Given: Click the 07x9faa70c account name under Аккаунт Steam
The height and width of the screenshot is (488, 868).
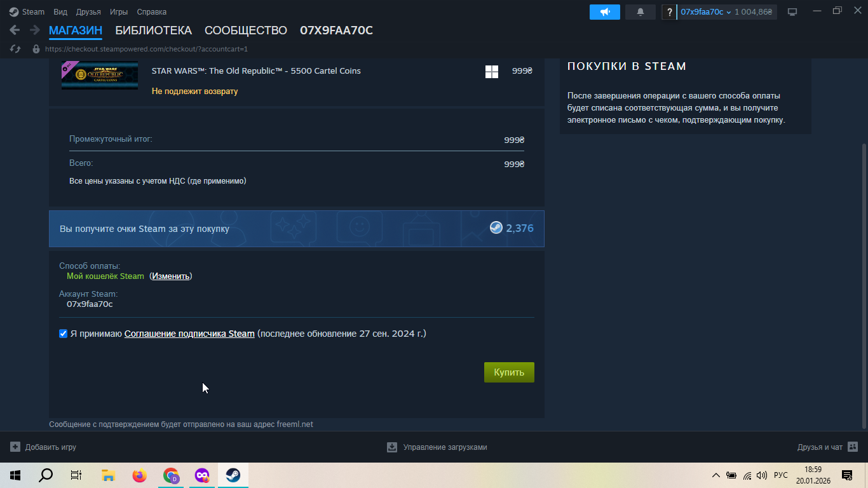Looking at the screenshot, I should 90,304.
